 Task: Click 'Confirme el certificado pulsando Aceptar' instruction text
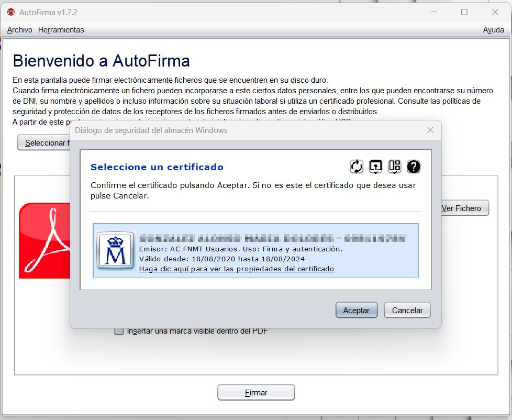click(x=253, y=191)
